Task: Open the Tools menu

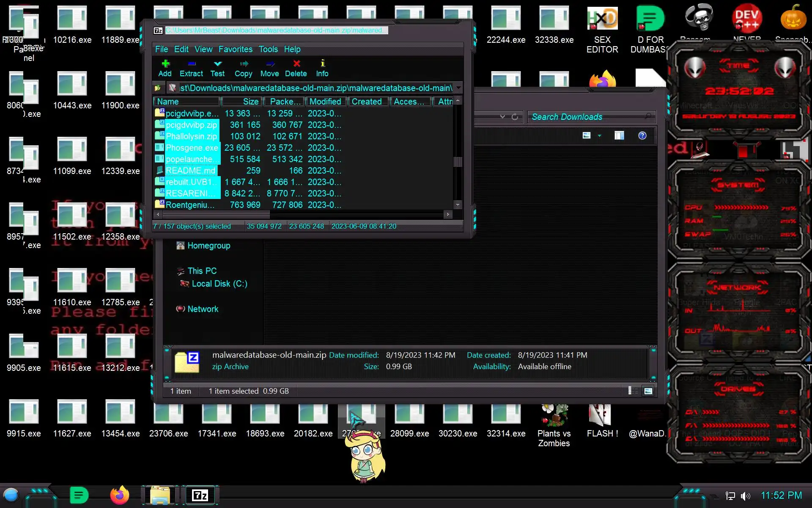Action: coord(268,49)
